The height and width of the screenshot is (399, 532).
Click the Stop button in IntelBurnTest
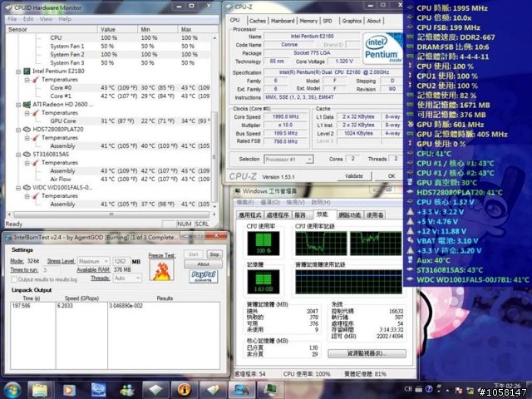(x=214, y=254)
